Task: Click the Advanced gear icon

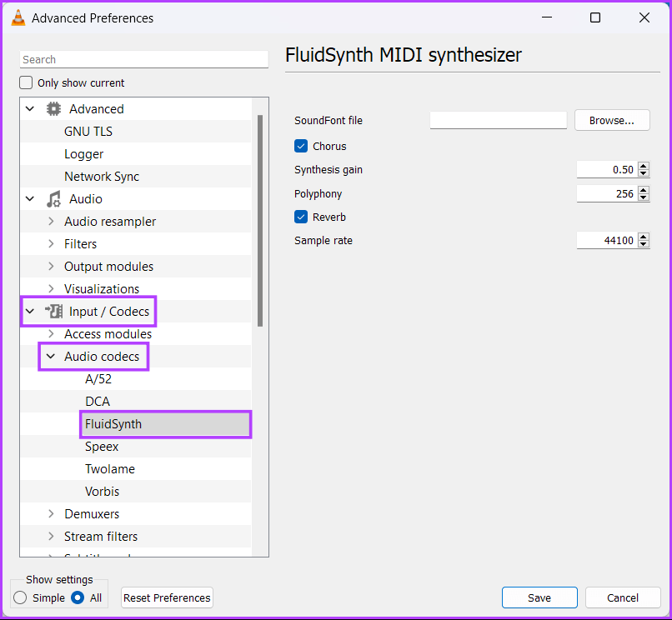Action: pos(53,109)
